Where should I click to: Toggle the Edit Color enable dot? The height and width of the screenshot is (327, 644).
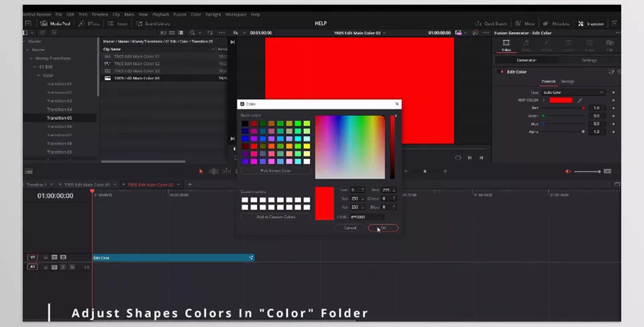click(x=502, y=72)
